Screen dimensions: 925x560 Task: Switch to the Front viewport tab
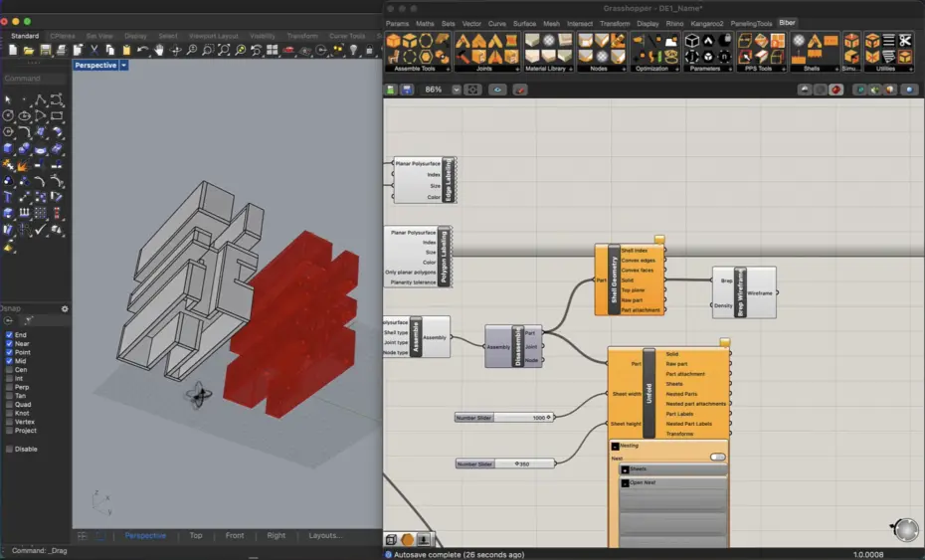pyautogui.click(x=234, y=536)
